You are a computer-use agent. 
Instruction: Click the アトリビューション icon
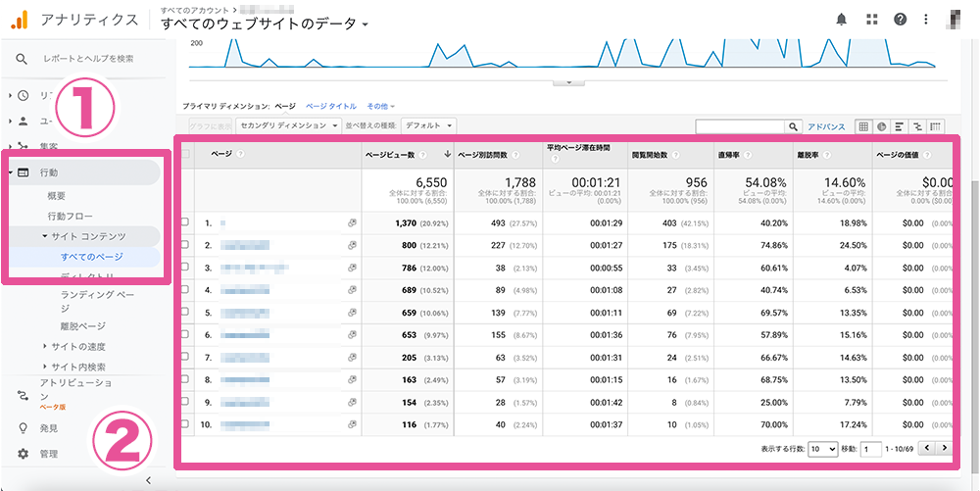click(x=24, y=395)
